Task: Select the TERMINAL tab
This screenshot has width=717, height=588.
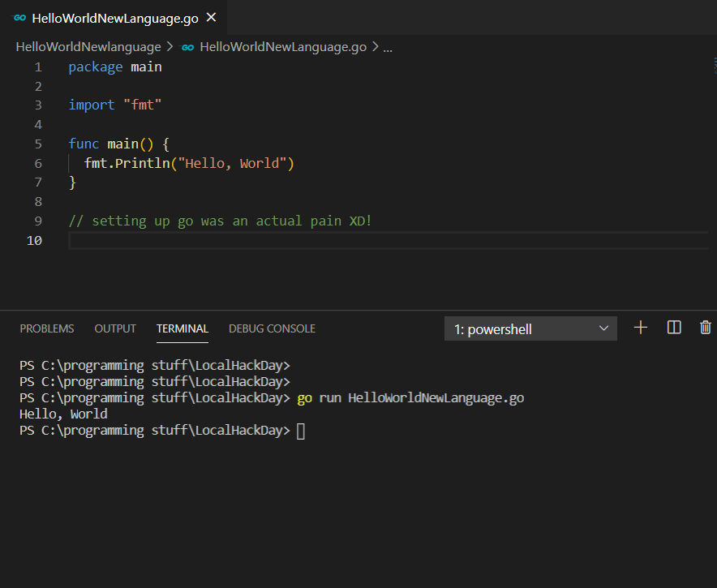Action: (x=182, y=328)
